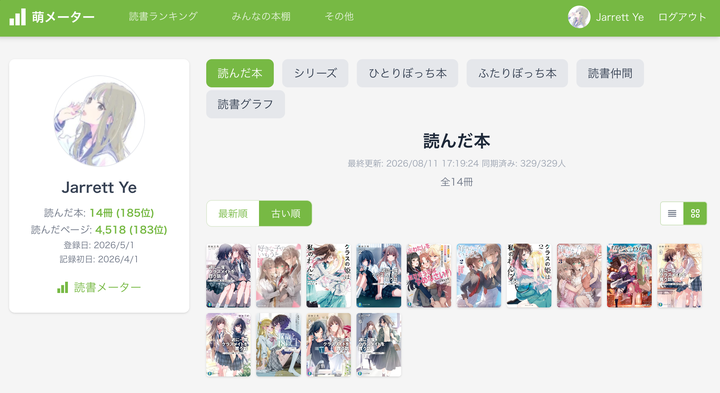
Task: Switch to list view layout
Action: click(x=672, y=213)
